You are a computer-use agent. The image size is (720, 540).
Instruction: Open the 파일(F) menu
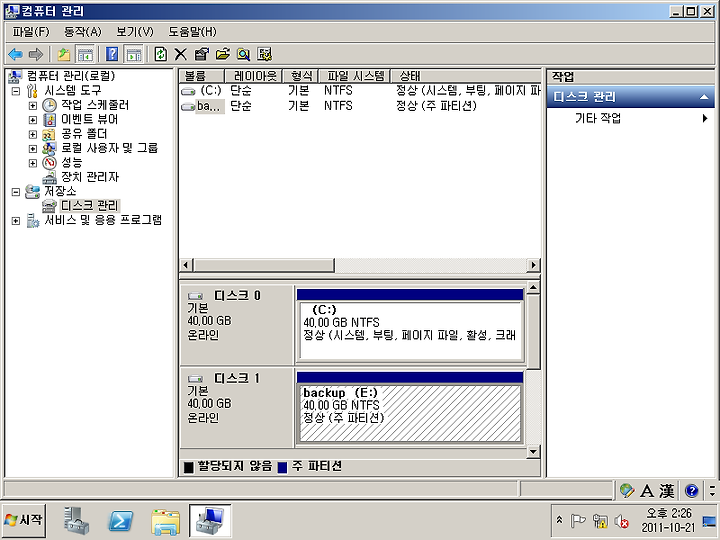pyautogui.click(x=30, y=32)
